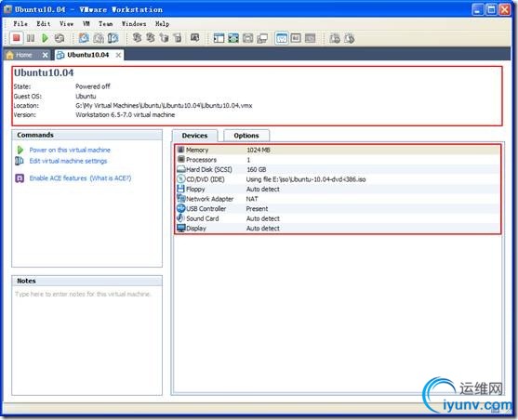518x420 pixels.
Task: Click the record execution toolbar icon
Action: tap(335, 38)
